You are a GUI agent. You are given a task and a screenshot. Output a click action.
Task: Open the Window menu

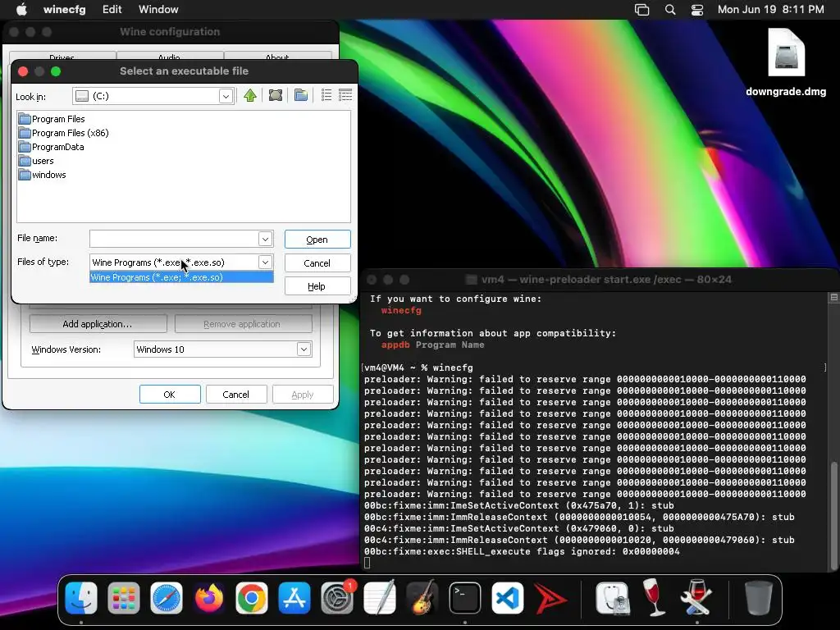click(x=158, y=9)
